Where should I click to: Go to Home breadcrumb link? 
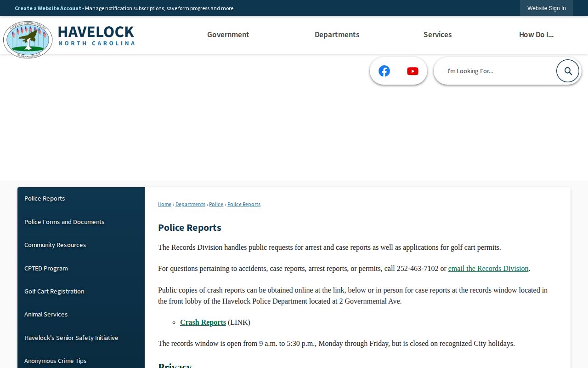164,204
